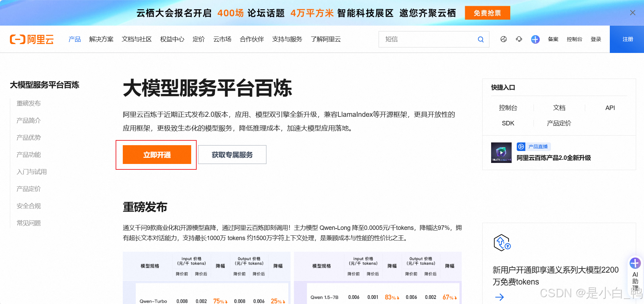
Task: Click the product livestream video thumbnail
Action: [501, 153]
